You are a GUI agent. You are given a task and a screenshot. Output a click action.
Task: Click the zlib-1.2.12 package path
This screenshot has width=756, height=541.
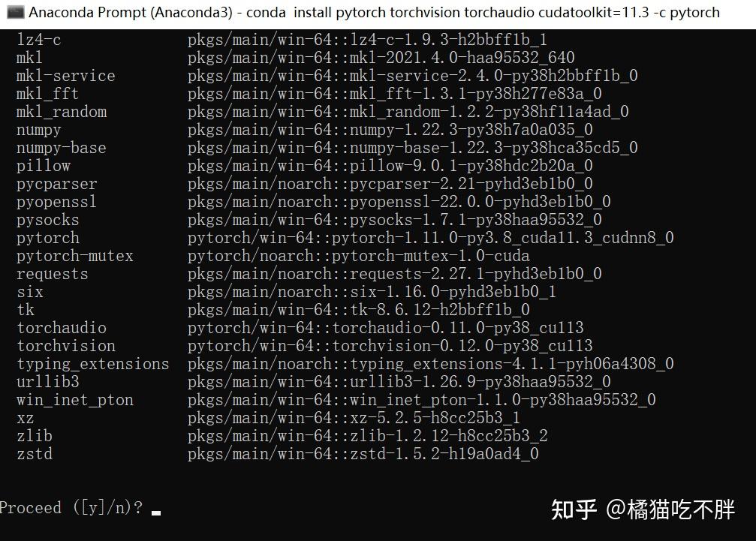(x=367, y=436)
